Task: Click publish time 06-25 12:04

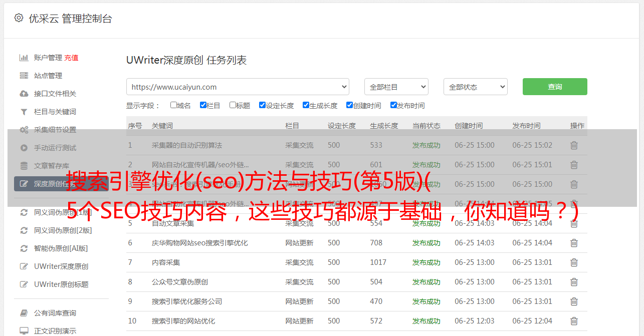Action: (532, 321)
